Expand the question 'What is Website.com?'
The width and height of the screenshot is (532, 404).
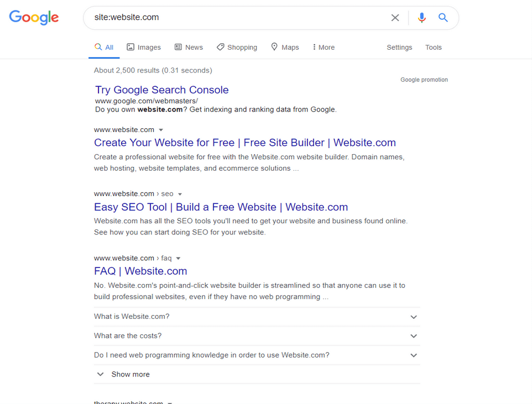coord(414,317)
